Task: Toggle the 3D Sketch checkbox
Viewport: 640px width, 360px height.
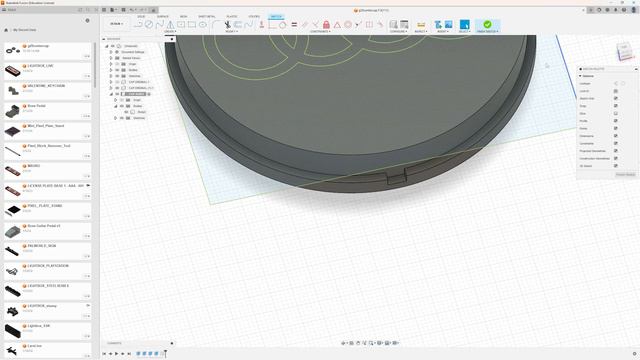Action: click(x=616, y=166)
